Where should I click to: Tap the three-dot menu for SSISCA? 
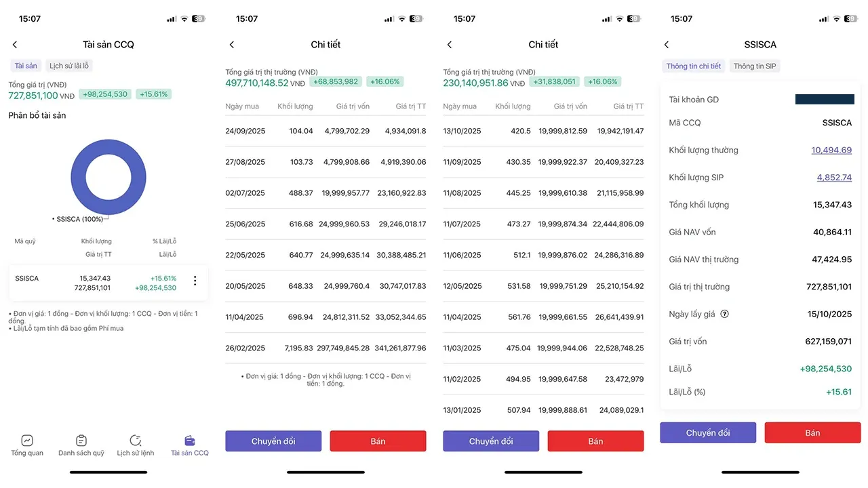pyautogui.click(x=195, y=281)
